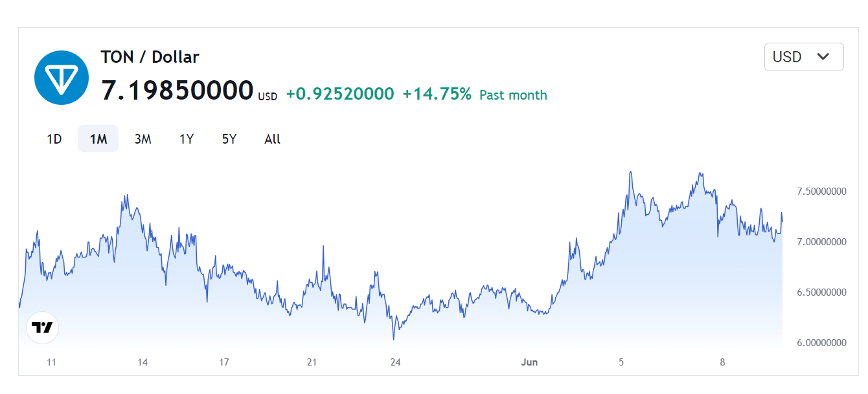Viewport: 868px width, 394px height.
Task: Open the USD currency dropdown
Action: click(803, 57)
